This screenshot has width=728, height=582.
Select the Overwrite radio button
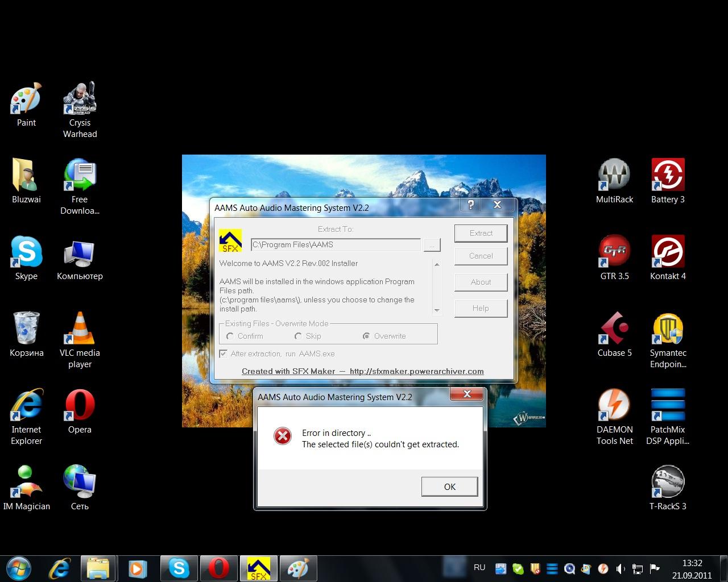click(x=367, y=336)
